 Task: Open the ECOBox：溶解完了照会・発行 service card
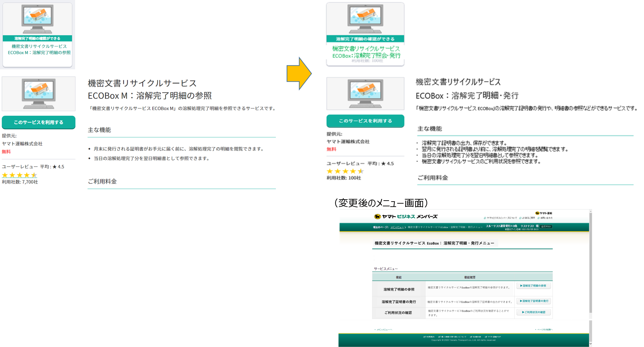point(365,34)
